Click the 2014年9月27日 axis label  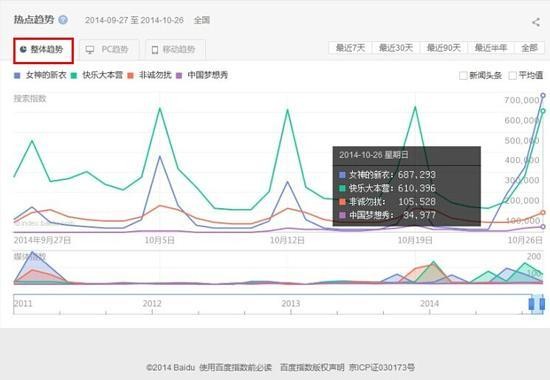point(42,240)
